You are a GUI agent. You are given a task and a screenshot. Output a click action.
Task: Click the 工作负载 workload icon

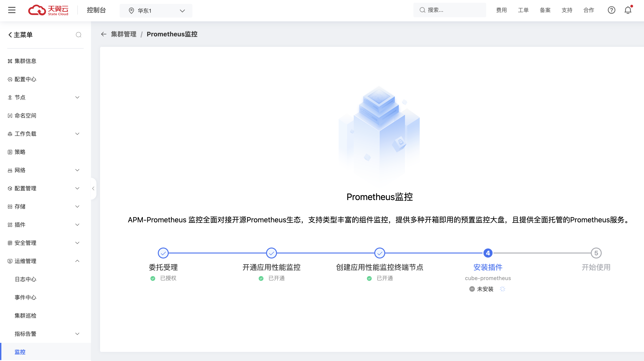pos(10,134)
